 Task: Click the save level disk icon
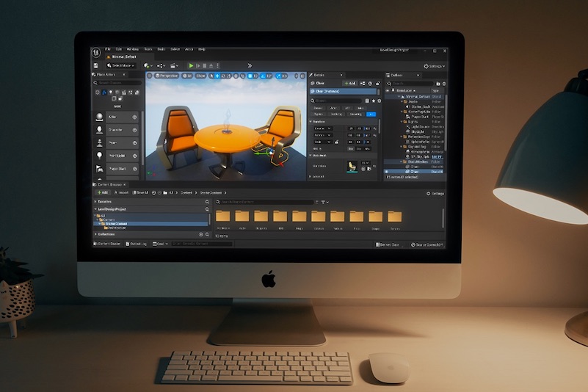(96, 65)
